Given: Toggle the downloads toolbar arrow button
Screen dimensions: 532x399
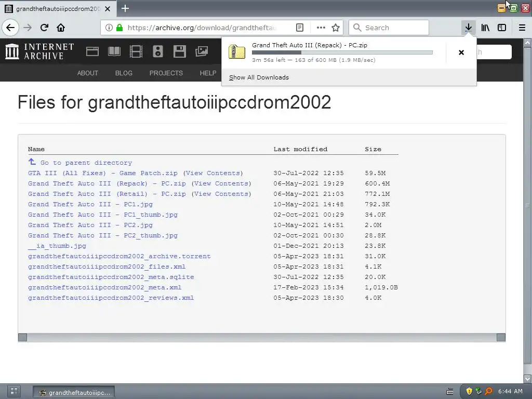Looking at the screenshot, I should (x=469, y=28).
